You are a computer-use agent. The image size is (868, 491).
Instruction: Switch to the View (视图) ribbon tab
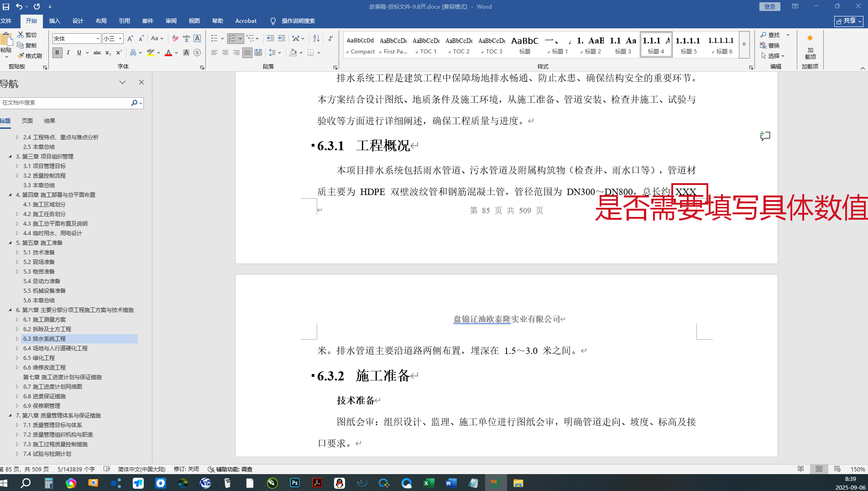pyautogui.click(x=194, y=21)
